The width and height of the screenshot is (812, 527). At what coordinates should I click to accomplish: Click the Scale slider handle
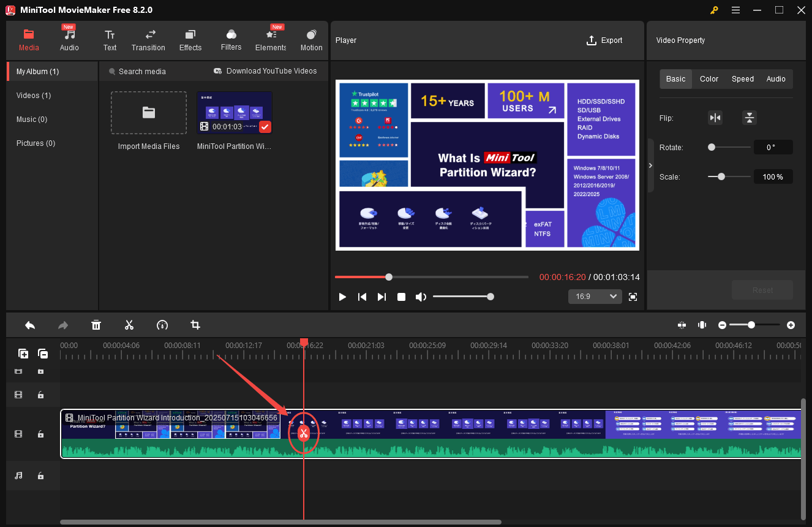tap(721, 176)
